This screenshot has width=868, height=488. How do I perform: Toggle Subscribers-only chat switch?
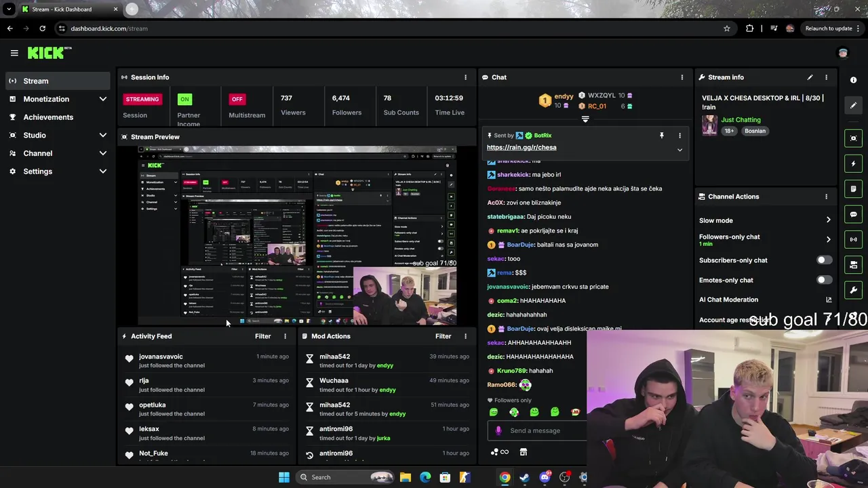point(824,260)
